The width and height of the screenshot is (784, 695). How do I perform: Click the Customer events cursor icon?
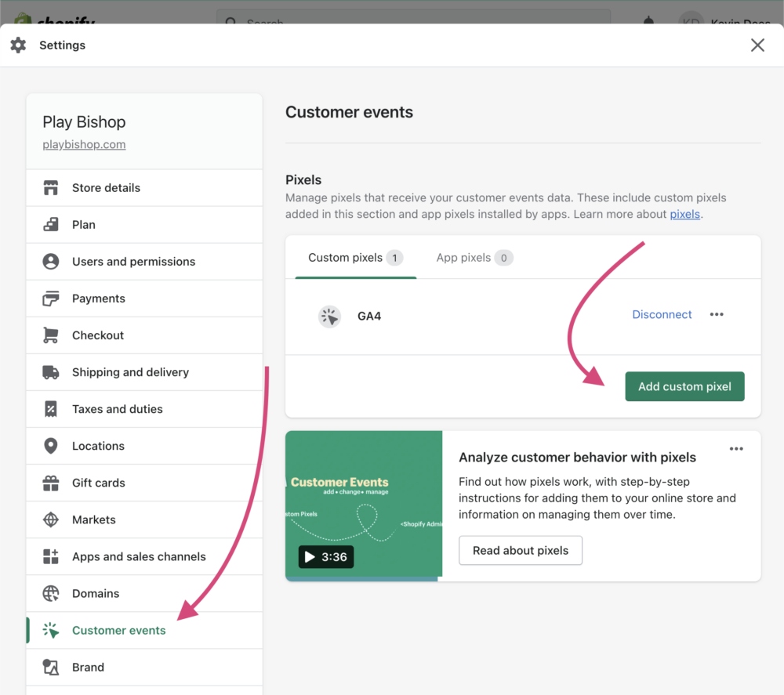[50, 630]
